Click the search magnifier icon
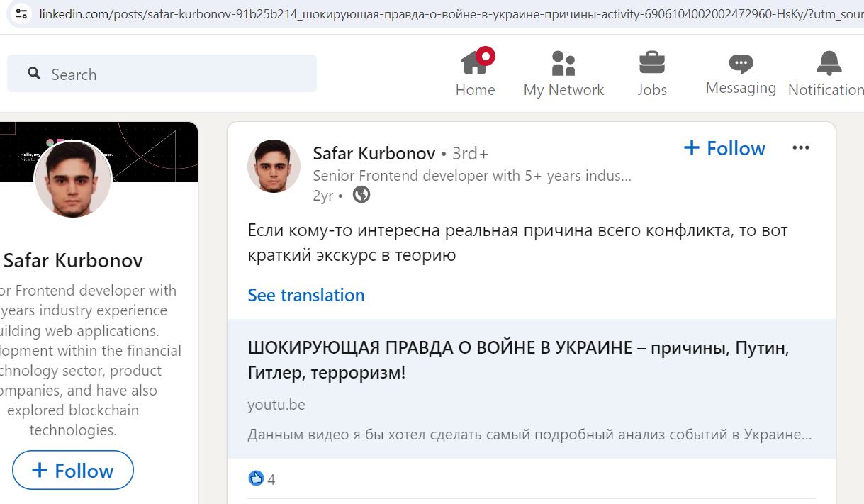Screen dimensions: 864x504 pos(34,73)
